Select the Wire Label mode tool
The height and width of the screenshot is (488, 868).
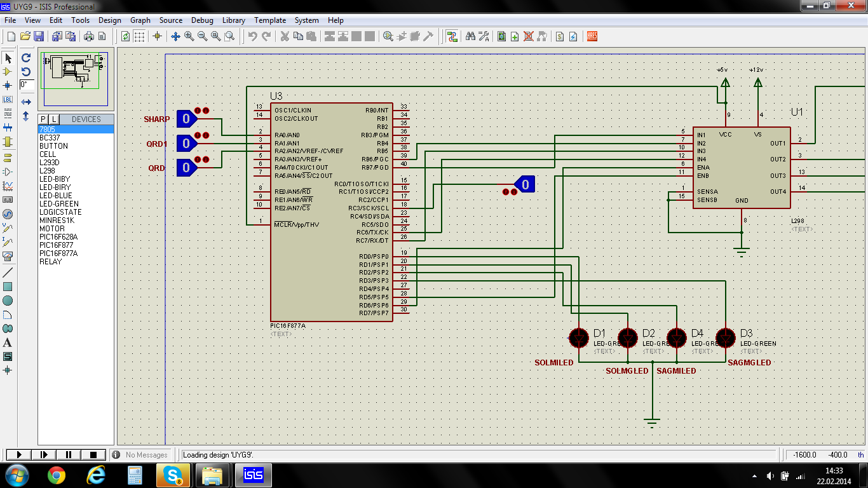pos(8,99)
